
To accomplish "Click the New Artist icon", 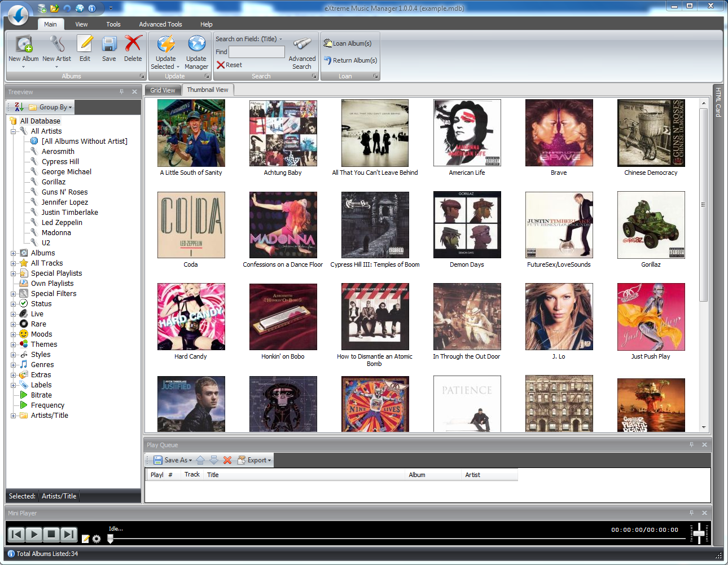I will coord(56,45).
